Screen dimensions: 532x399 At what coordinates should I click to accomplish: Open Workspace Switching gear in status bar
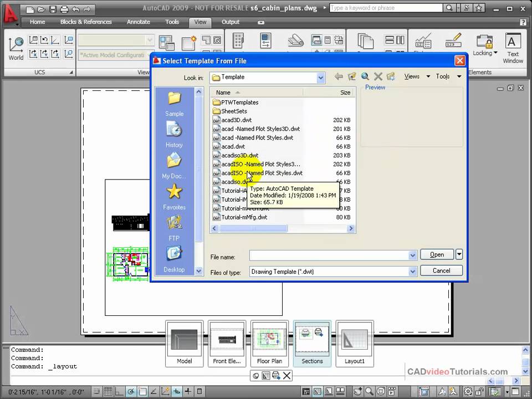coord(468,392)
